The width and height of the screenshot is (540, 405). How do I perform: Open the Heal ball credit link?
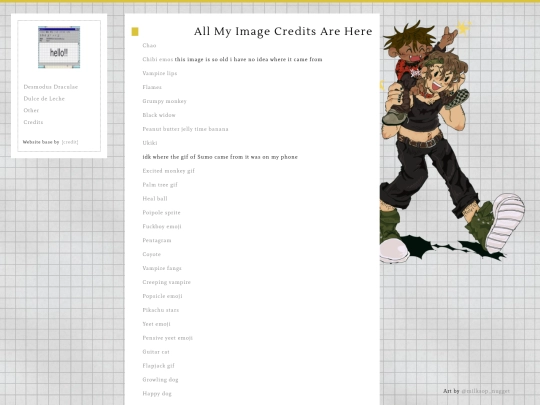pyautogui.click(x=155, y=199)
